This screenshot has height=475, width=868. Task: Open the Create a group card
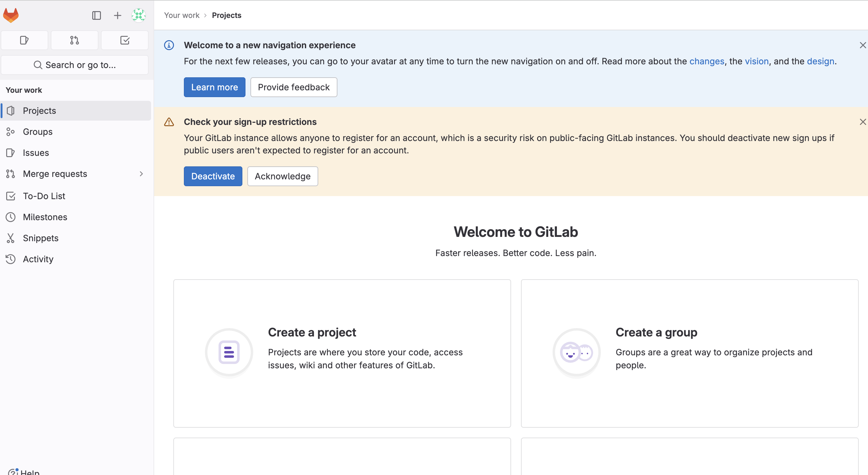(689, 353)
